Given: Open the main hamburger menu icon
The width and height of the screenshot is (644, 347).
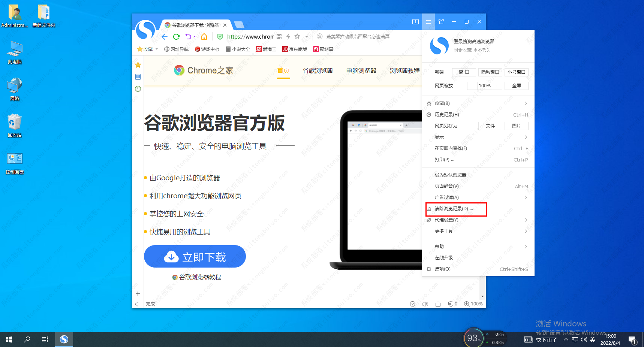Looking at the screenshot, I should click(x=428, y=22).
